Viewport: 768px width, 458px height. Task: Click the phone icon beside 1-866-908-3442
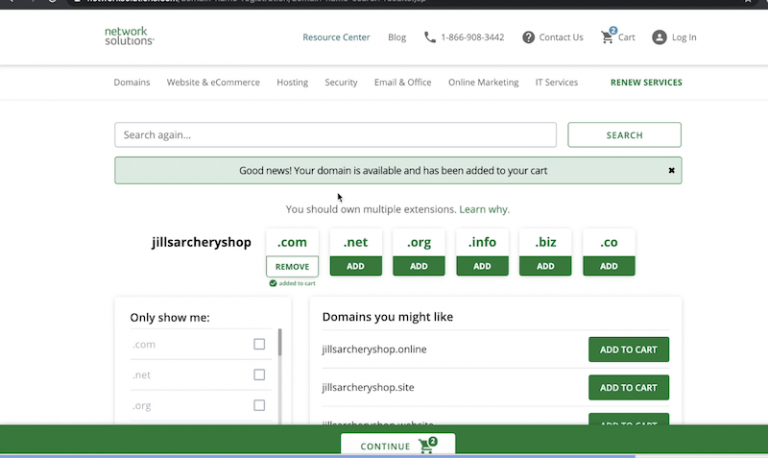[x=430, y=37]
